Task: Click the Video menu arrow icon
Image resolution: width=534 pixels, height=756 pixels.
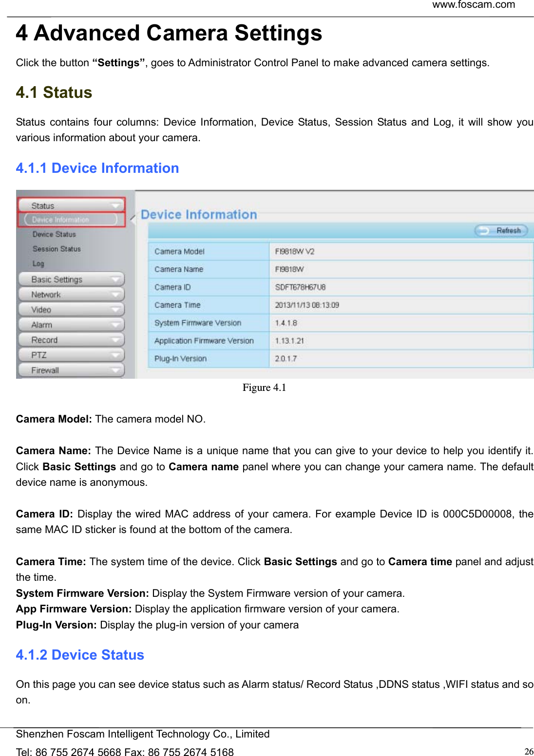Action: (115, 310)
